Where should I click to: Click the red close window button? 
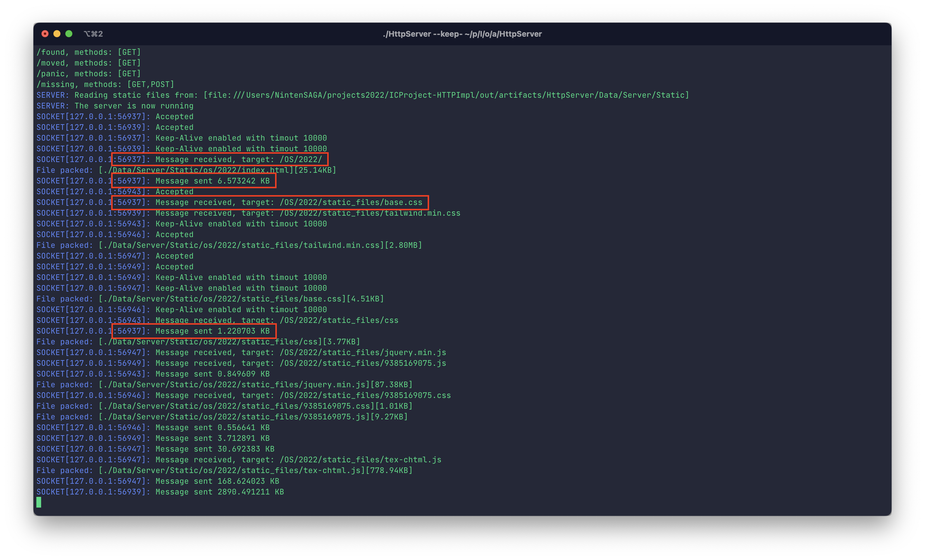point(45,34)
